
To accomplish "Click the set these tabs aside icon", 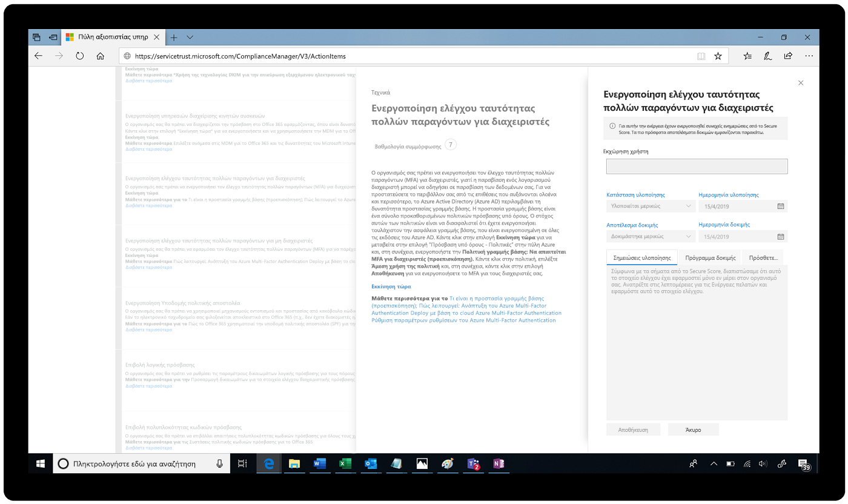I will tap(53, 38).
